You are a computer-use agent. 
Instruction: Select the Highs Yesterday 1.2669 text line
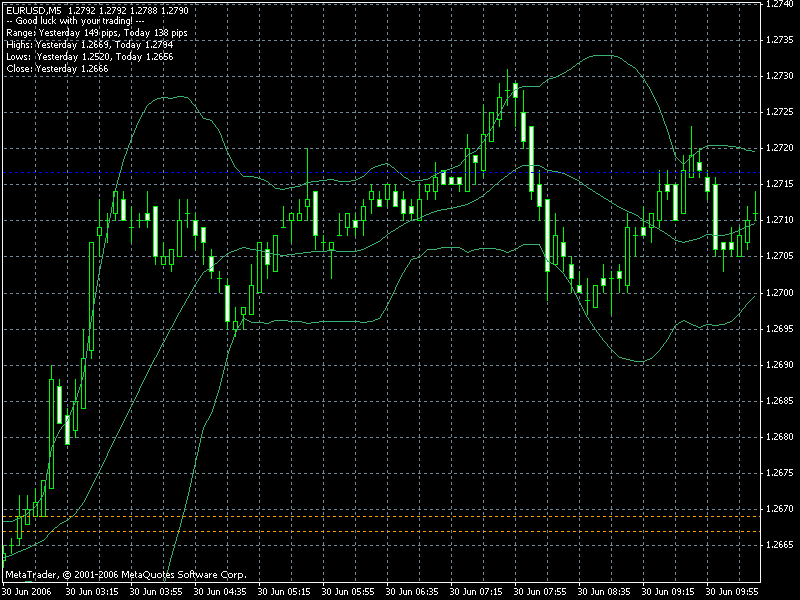(x=90, y=45)
